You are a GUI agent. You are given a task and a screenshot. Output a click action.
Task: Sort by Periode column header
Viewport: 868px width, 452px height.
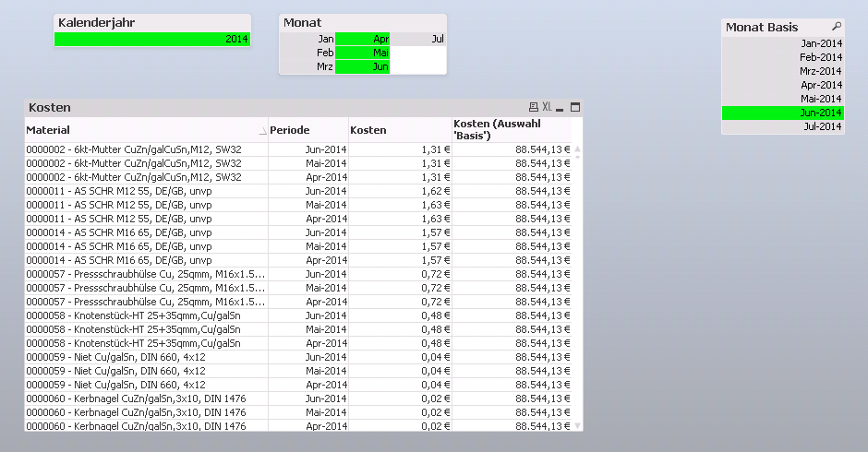coord(308,130)
